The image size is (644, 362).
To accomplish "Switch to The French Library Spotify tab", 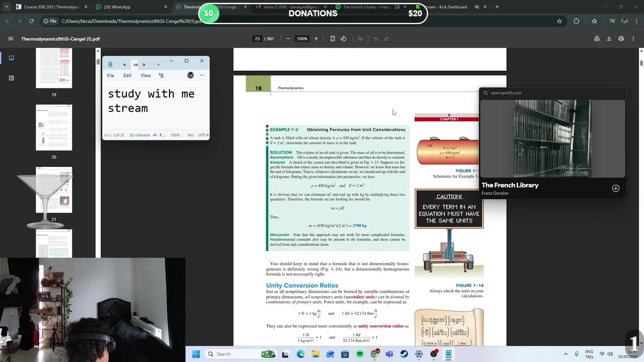I will [371, 7].
